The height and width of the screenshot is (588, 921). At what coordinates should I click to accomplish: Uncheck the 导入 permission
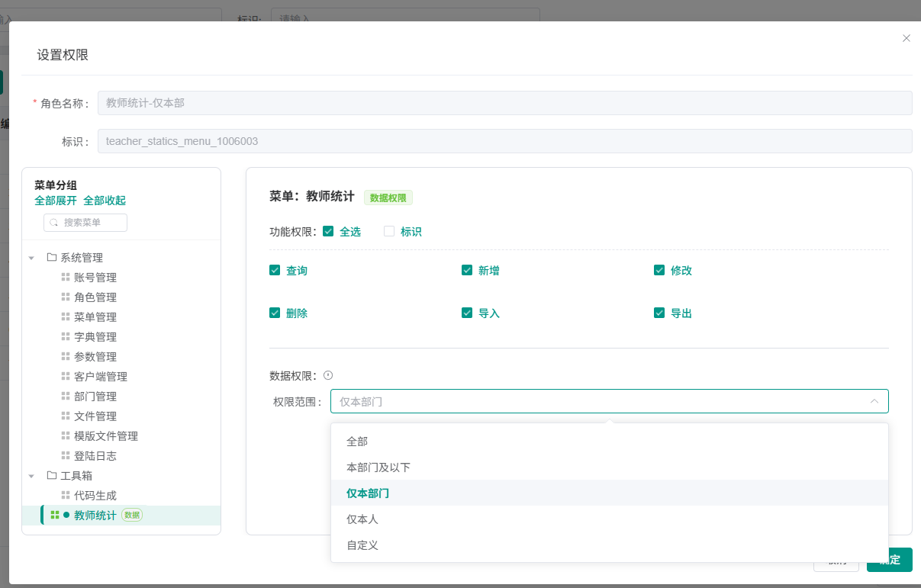(467, 313)
